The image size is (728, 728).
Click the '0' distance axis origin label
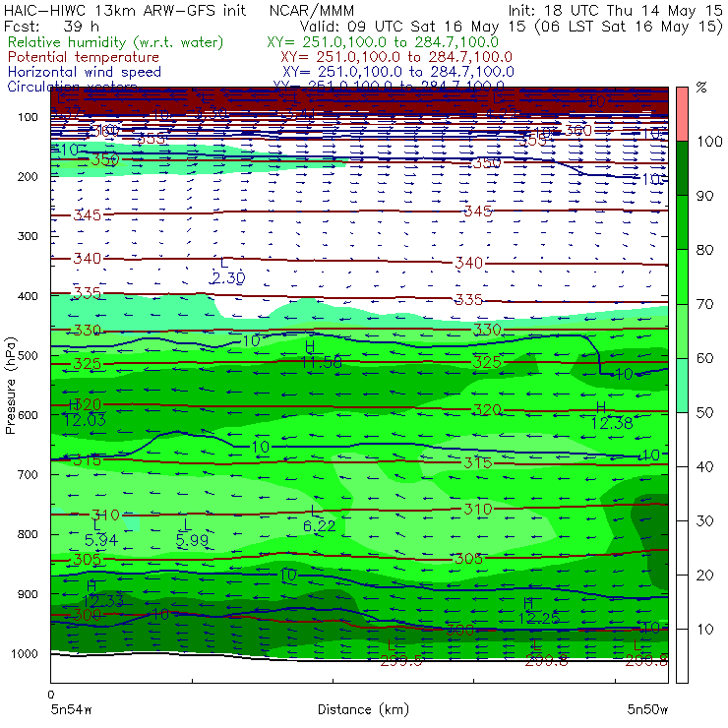(51, 695)
